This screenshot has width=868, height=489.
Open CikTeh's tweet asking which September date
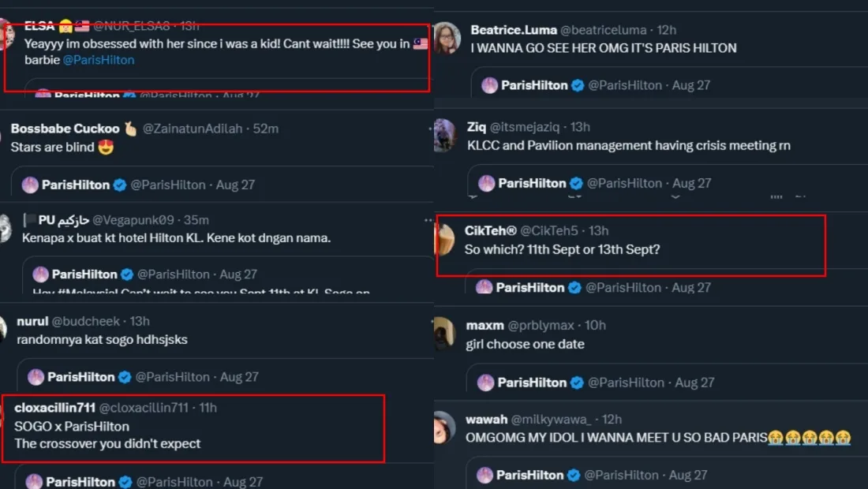tap(562, 249)
